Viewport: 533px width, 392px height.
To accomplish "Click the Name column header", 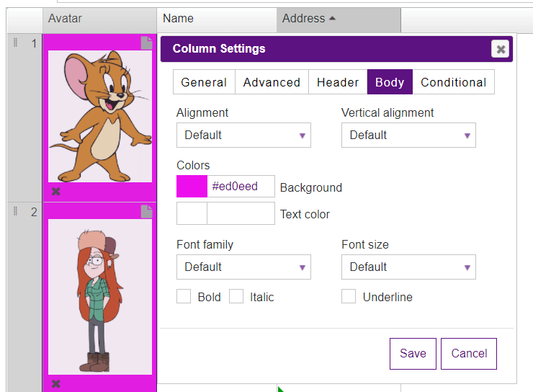I will coord(217,20).
